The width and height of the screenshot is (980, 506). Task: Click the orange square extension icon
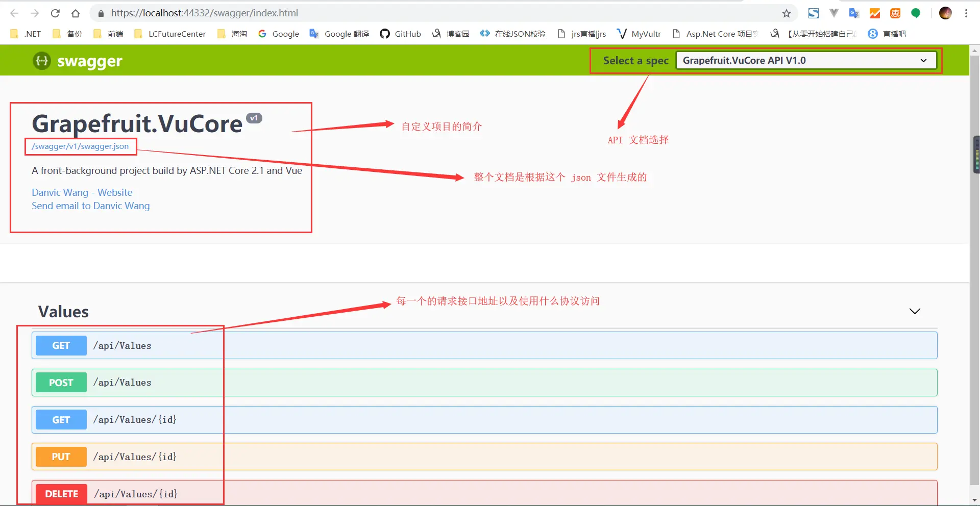[895, 13]
